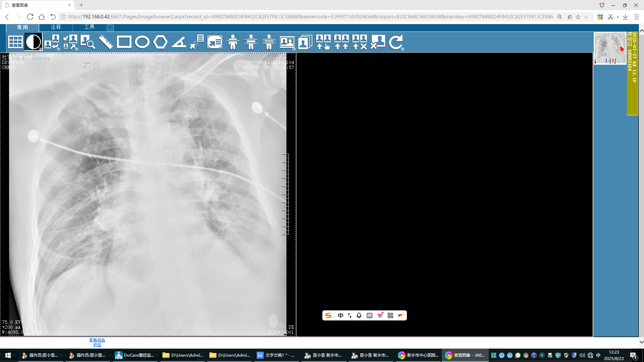
Task: Click the rotate/reset arrow tool
Action: point(396,42)
